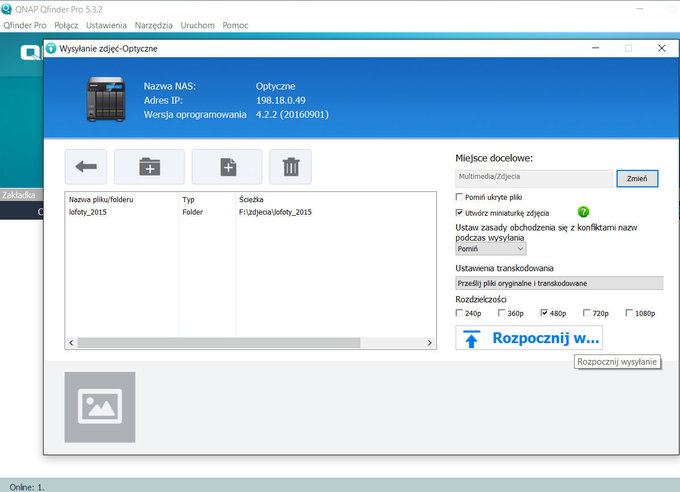Viewport: 680px width, 492px height.
Task: Click the firmware version 4.2.2 (20160901)
Action: pos(292,115)
